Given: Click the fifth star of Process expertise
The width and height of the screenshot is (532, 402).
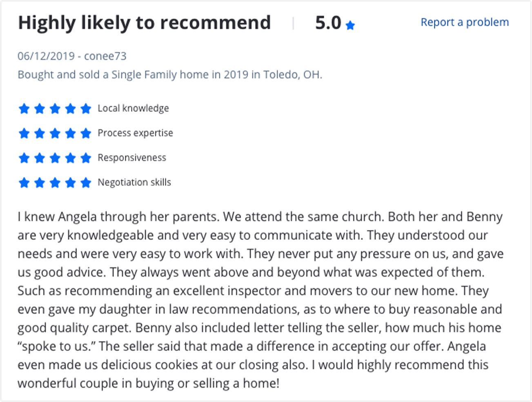Looking at the screenshot, I should tap(86, 133).
